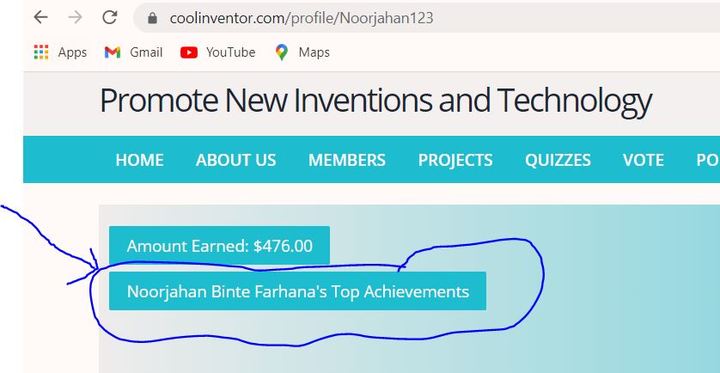View site info via the padlock icon
The height and width of the screenshot is (373, 720).
coord(152,18)
